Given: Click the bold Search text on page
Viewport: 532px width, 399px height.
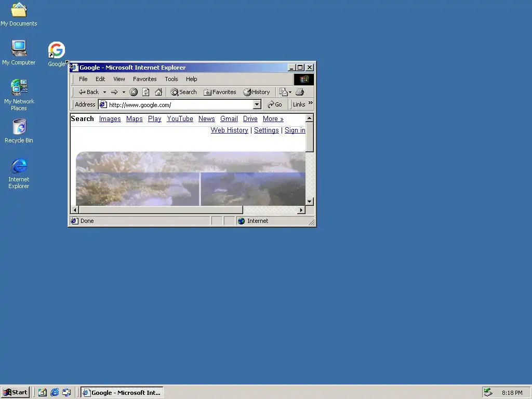Looking at the screenshot, I should (x=83, y=119).
